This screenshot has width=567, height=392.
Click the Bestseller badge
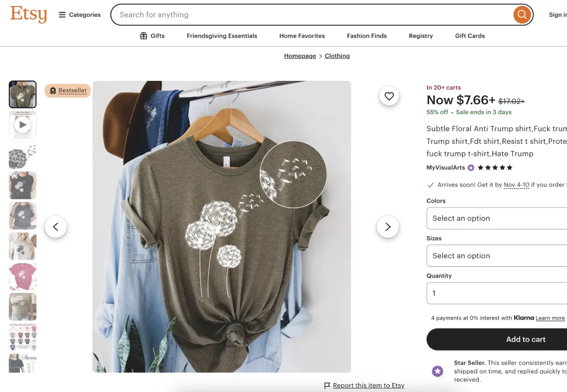(68, 91)
